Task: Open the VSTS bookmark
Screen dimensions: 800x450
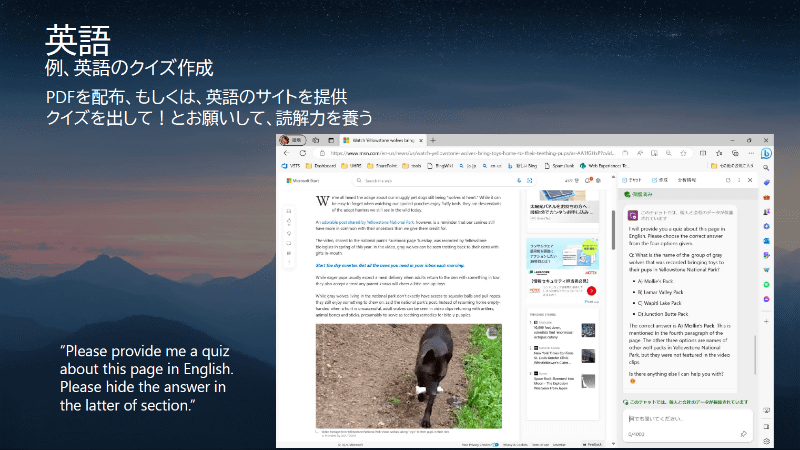Action: (x=291, y=166)
